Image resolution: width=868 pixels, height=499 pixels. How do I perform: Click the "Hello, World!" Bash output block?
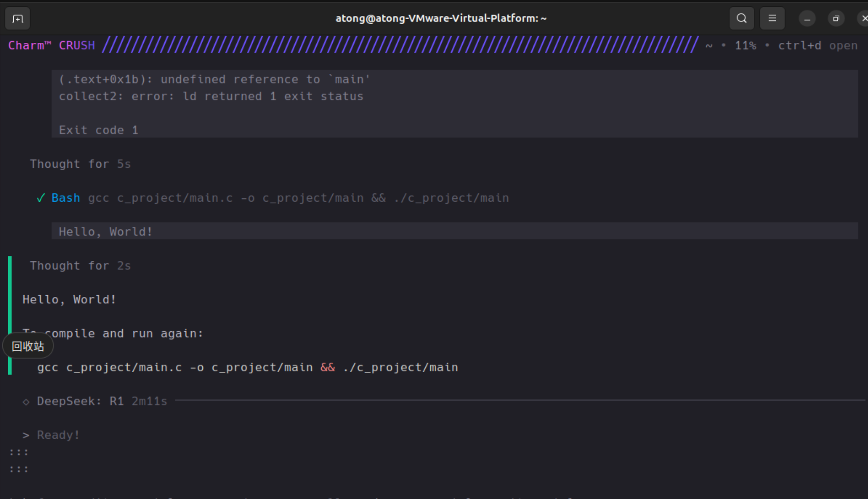click(455, 231)
